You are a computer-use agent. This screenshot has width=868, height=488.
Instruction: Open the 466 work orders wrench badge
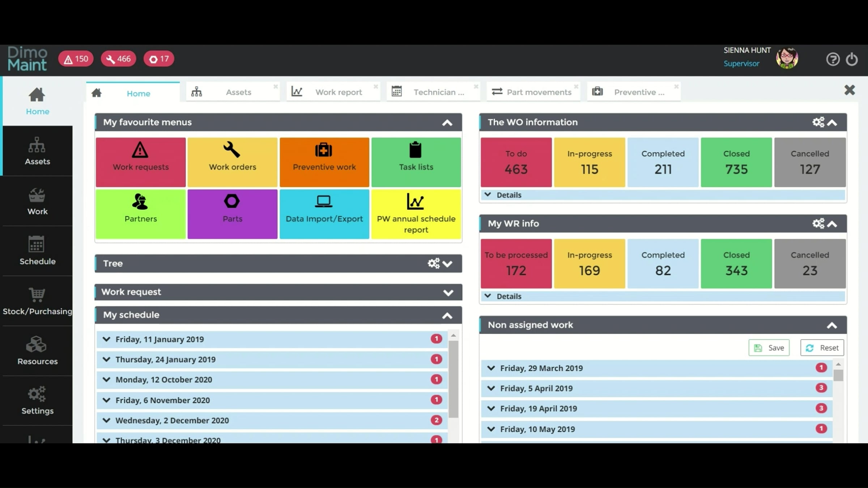coord(118,59)
